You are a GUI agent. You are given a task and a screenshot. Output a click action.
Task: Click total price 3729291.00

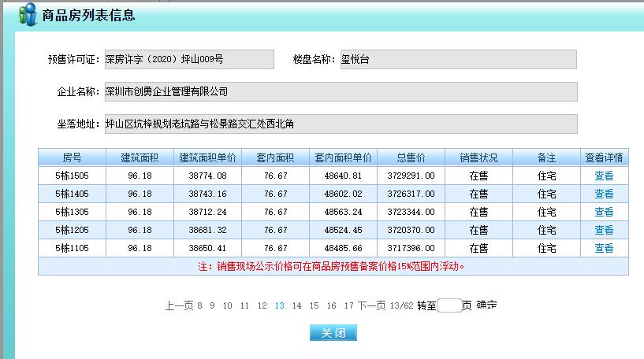click(x=411, y=176)
